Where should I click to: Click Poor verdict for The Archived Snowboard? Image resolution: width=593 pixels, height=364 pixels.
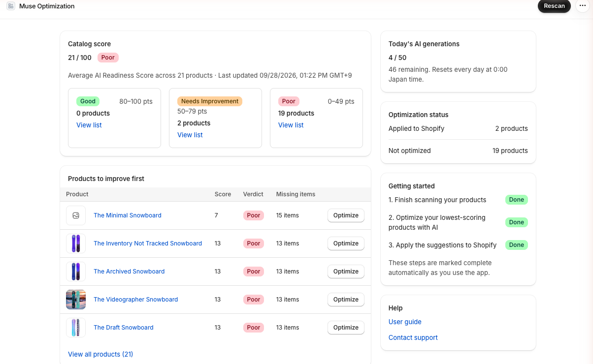254,272
